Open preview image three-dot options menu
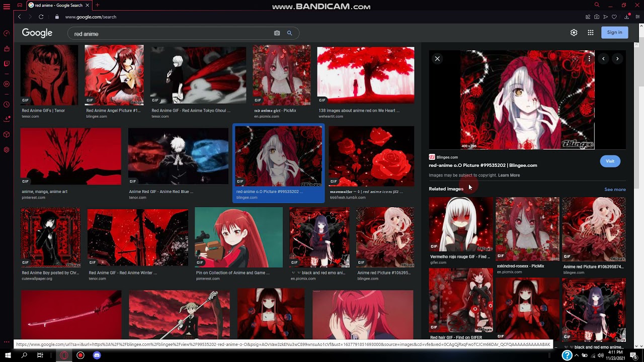 [589, 59]
